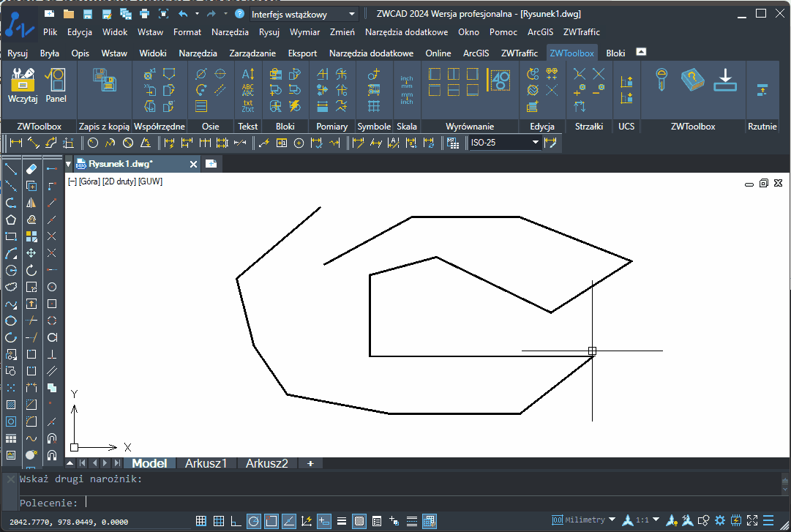Switch to the Arkusz2 layout tab
The image size is (791, 532).
(267, 463)
